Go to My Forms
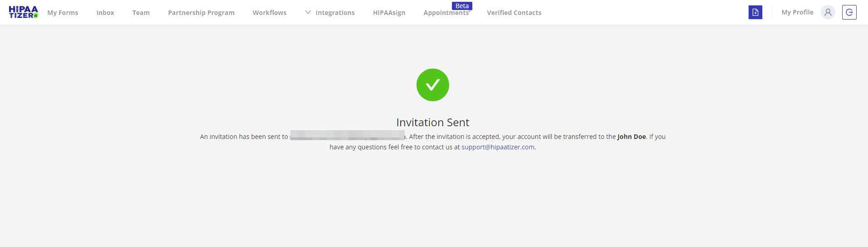 click(x=63, y=13)
